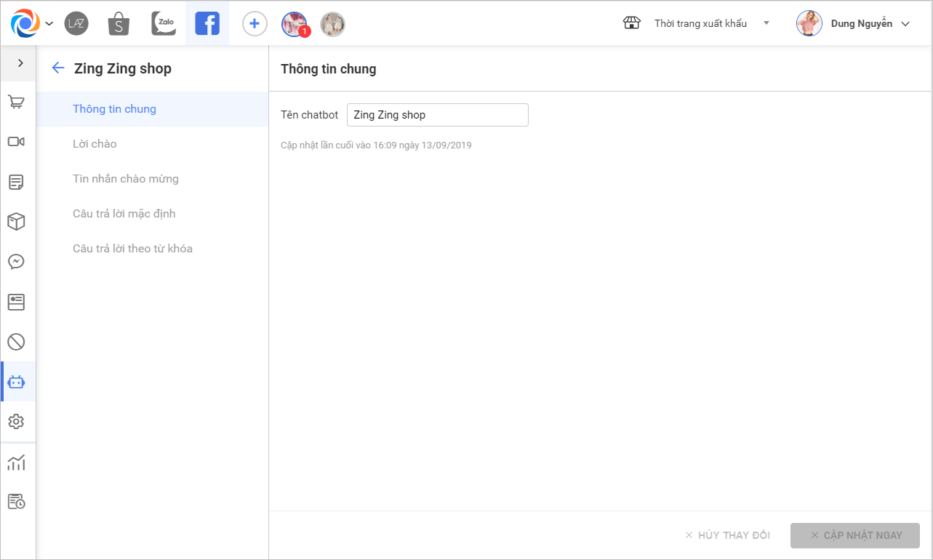Open Câu trả lời theo từ khóa
This screenshot has width=933, height=560.
pyautogui.click(x=132, y=249)
